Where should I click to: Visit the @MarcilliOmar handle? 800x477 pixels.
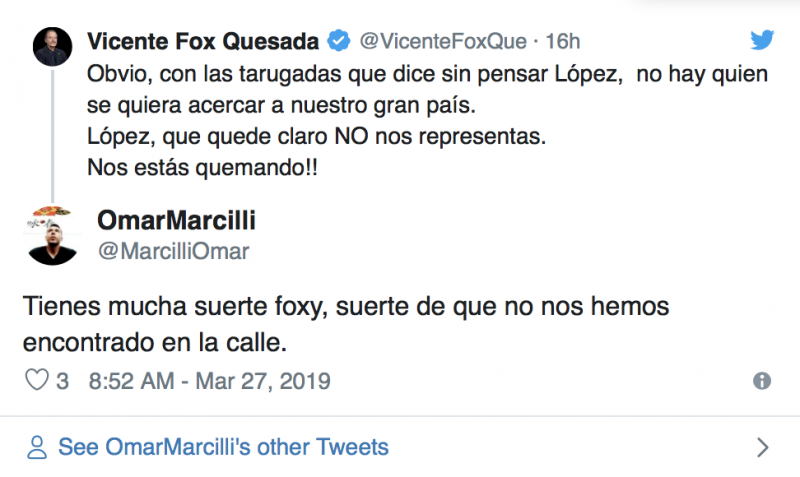(173, 251)
